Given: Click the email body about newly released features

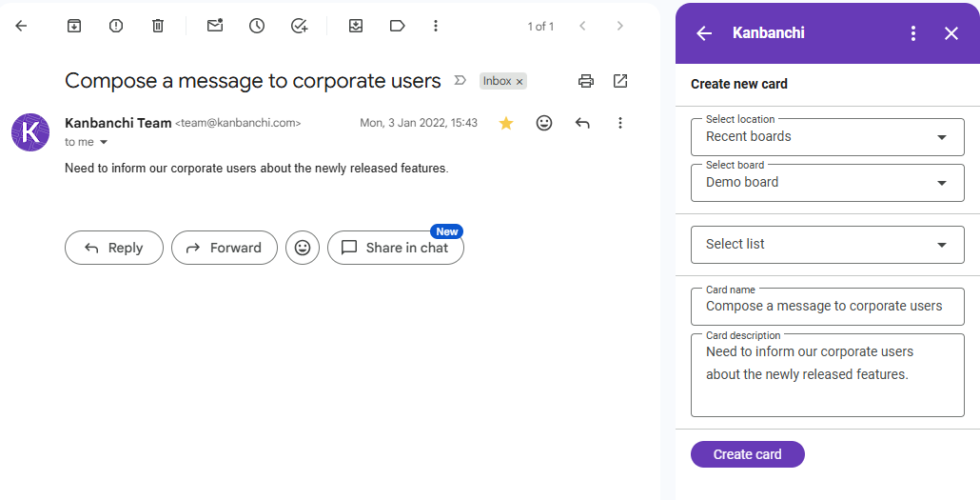Looking at the screenshot, I should tap(257, 169).
